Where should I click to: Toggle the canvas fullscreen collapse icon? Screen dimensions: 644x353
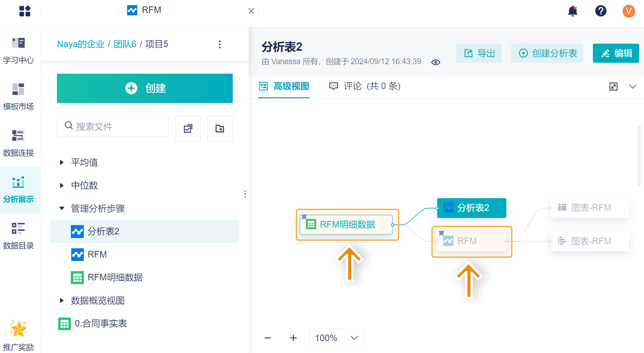point(613,86)
